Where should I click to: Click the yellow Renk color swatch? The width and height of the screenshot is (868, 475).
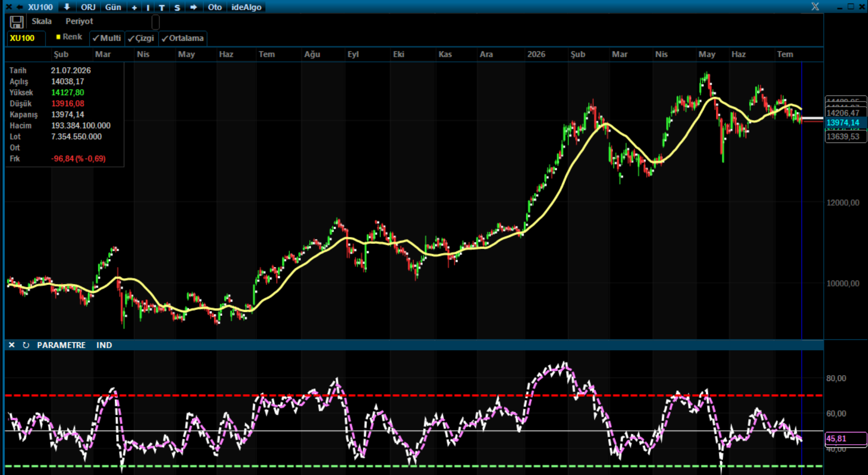click(58, 37)
